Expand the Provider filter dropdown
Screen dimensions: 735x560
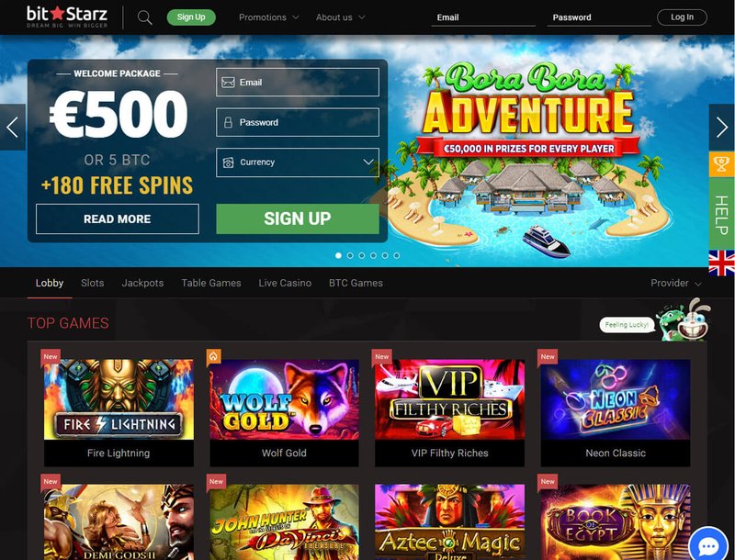[676, 284]
